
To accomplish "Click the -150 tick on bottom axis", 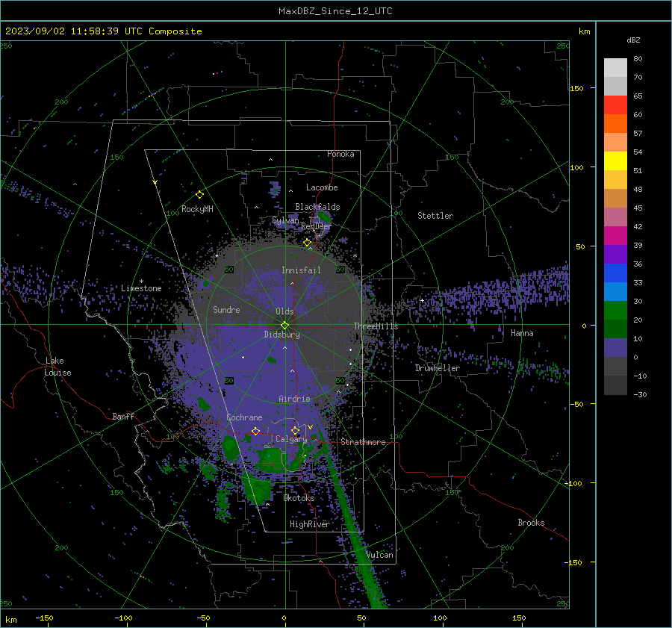I will tap(44, 618).
